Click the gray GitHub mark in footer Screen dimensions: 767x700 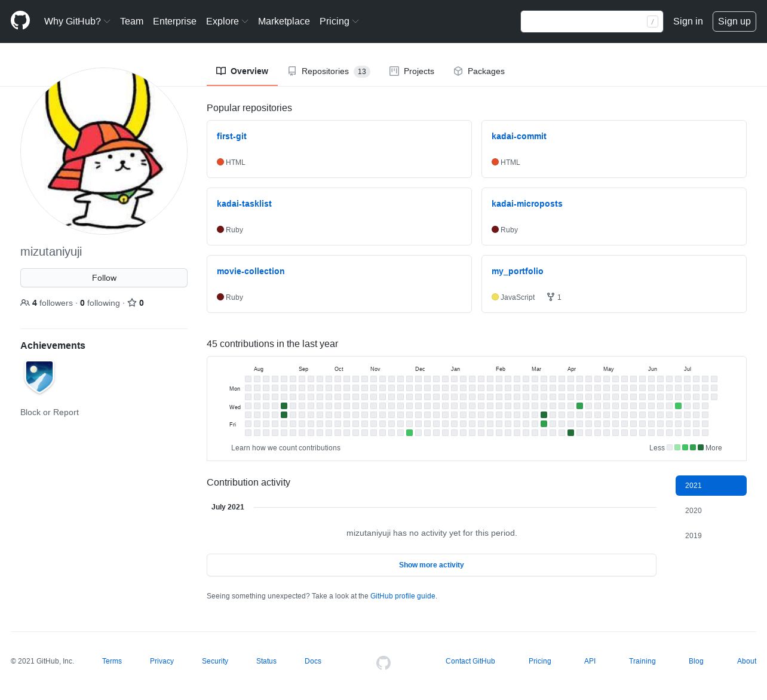[x=383, y=662]
